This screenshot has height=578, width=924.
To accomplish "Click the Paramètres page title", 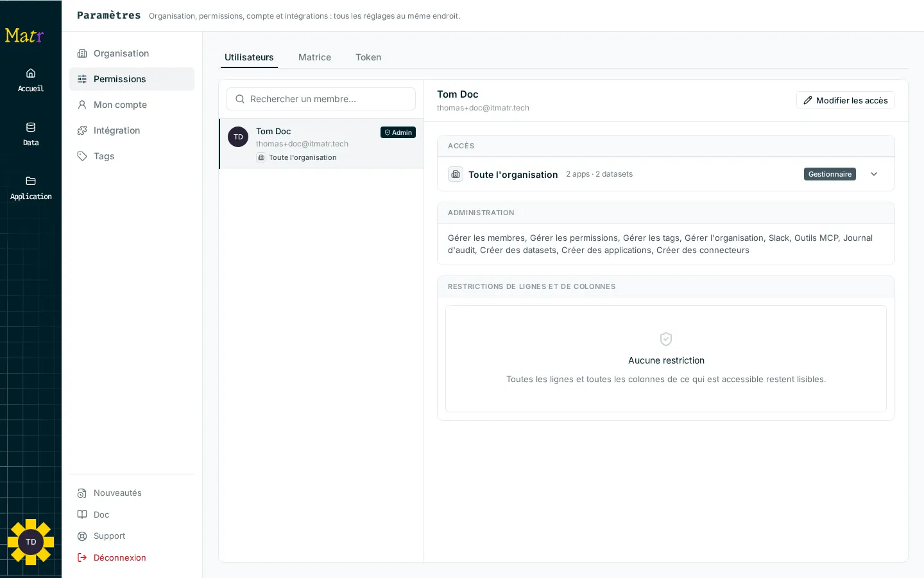I will pos(108,15).
